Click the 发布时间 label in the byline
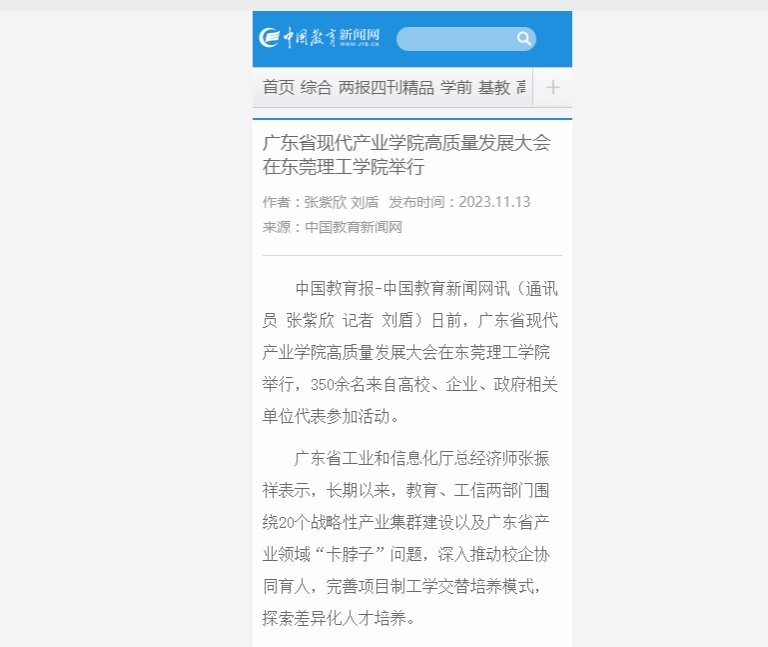Viewport: 768px width, 647px height. pos(418,202)
